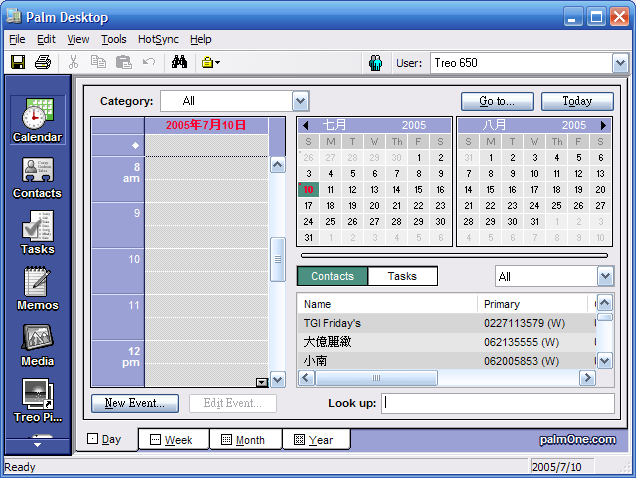Click the day schedule vertical scrollbar thumb
Image resolution: width=636 pixels, height=478 pixels.
(277, 259)
